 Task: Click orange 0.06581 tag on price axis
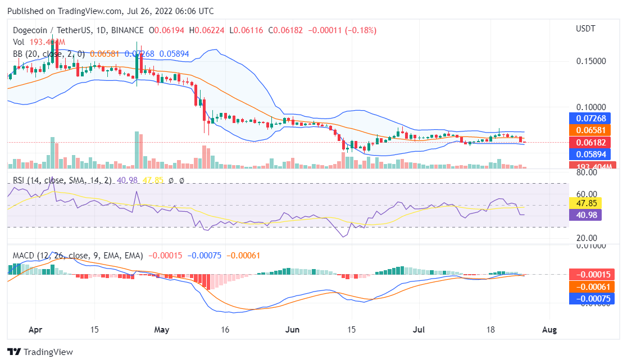(x=586, y=130)
